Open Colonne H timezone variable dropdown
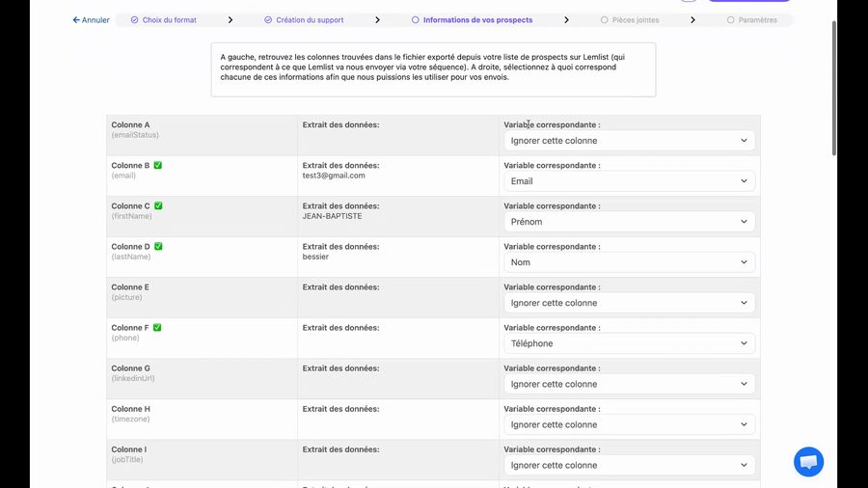Viewport: 868px width, 488px height. click(629, 424)
